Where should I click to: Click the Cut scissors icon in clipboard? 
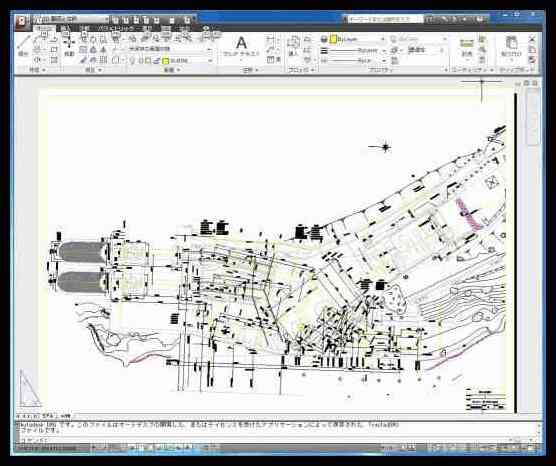point(532,38)
